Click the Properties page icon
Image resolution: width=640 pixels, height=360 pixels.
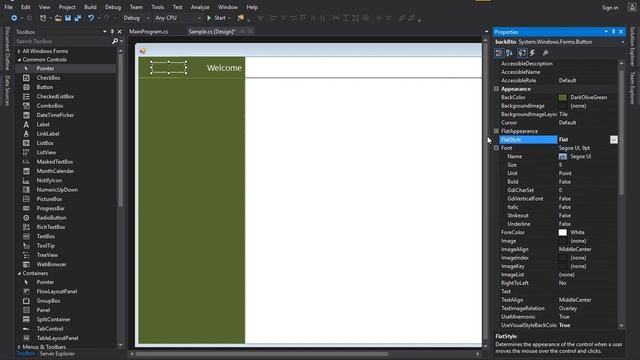(522, 53)
